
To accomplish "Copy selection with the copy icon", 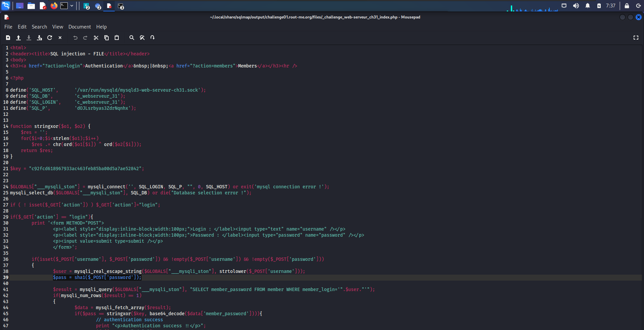I will [x=106, y=38].
